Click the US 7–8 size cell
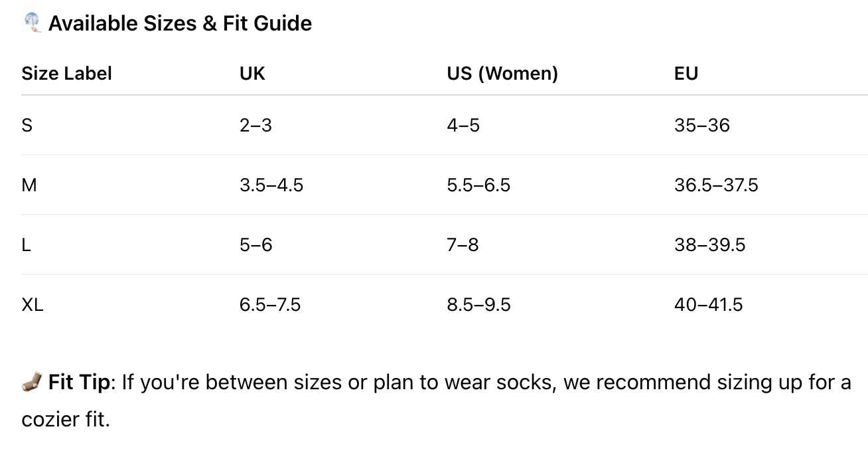 463,244
